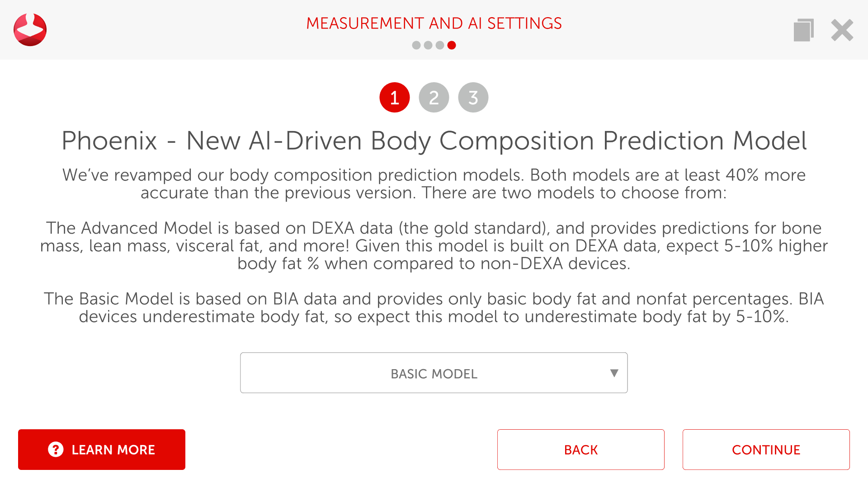868x488 pixels.
Task: Open the Basic Model dropdown
Action: [434, 373]
